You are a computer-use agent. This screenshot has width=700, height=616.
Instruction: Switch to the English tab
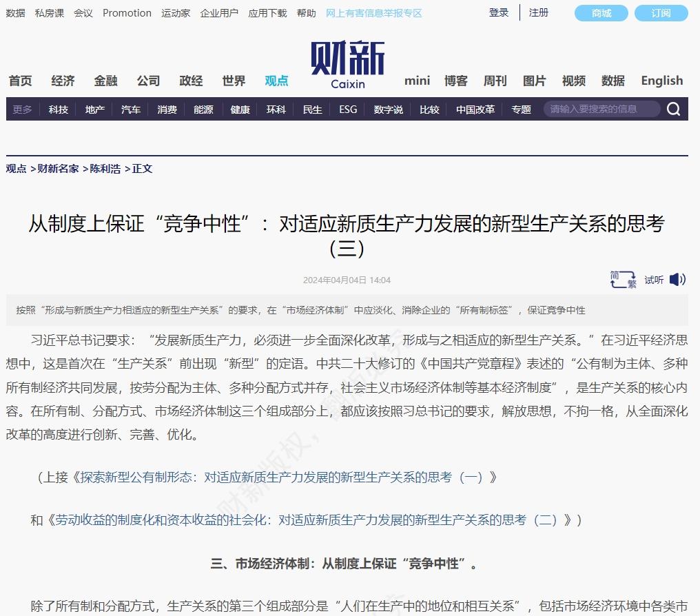pyautogui.click(x=661, y=81)
